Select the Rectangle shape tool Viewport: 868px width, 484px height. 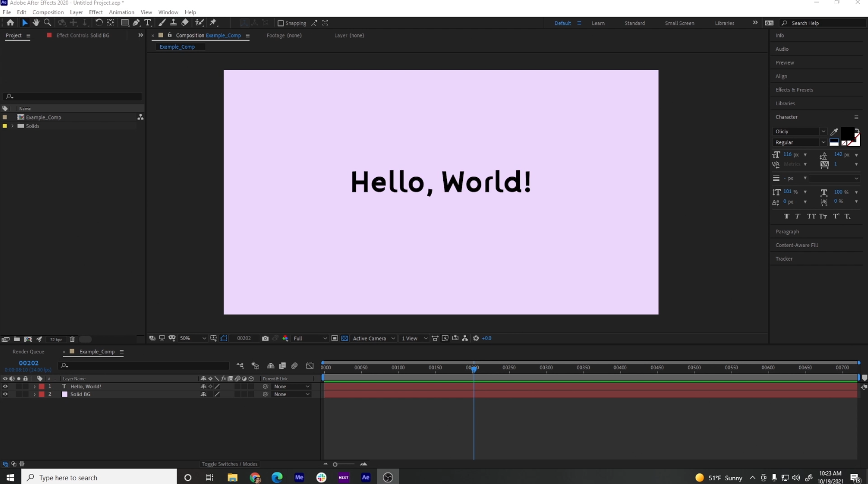click(x=125, y=23)
